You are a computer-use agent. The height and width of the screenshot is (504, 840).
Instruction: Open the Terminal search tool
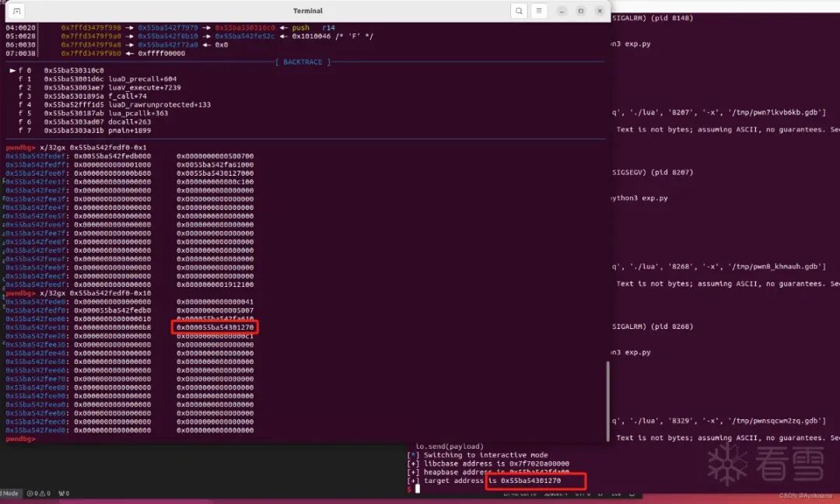(519, 11)
